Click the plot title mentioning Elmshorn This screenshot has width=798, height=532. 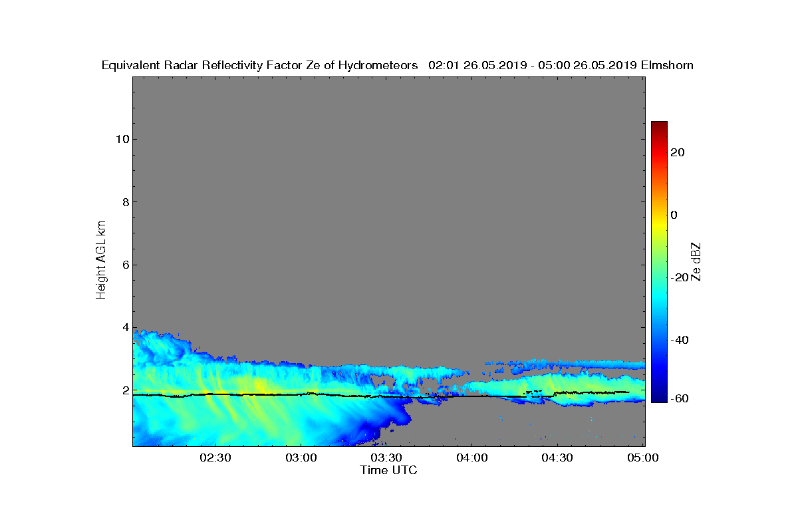398,65
